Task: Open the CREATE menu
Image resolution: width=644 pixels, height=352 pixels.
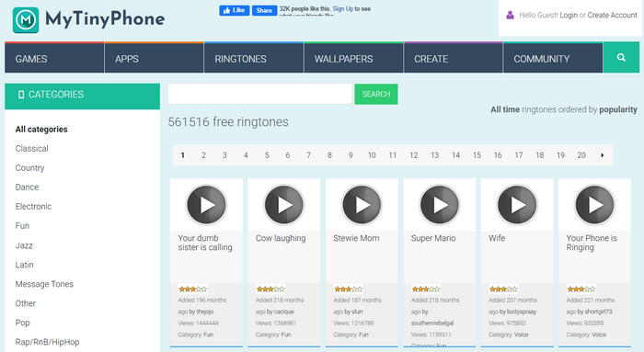Action: tap(453, 58)
